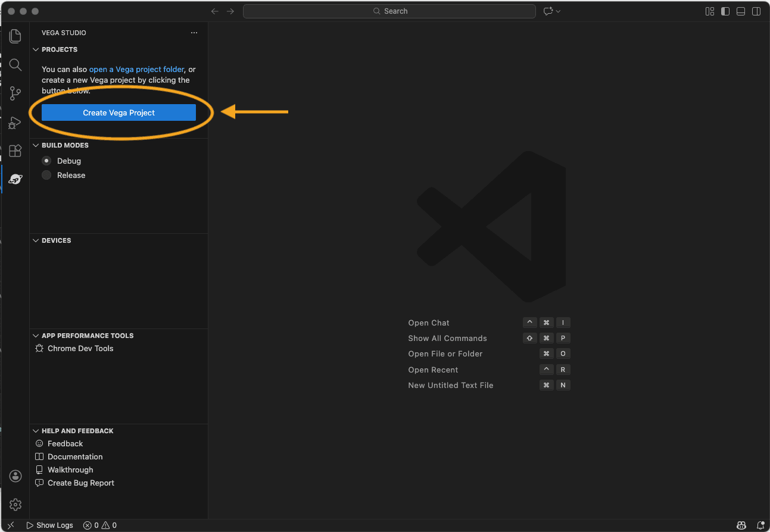This screenshot has height=532, width=770.
Task: Open the Vega Studio more actions menu
Action: (194, 33)
